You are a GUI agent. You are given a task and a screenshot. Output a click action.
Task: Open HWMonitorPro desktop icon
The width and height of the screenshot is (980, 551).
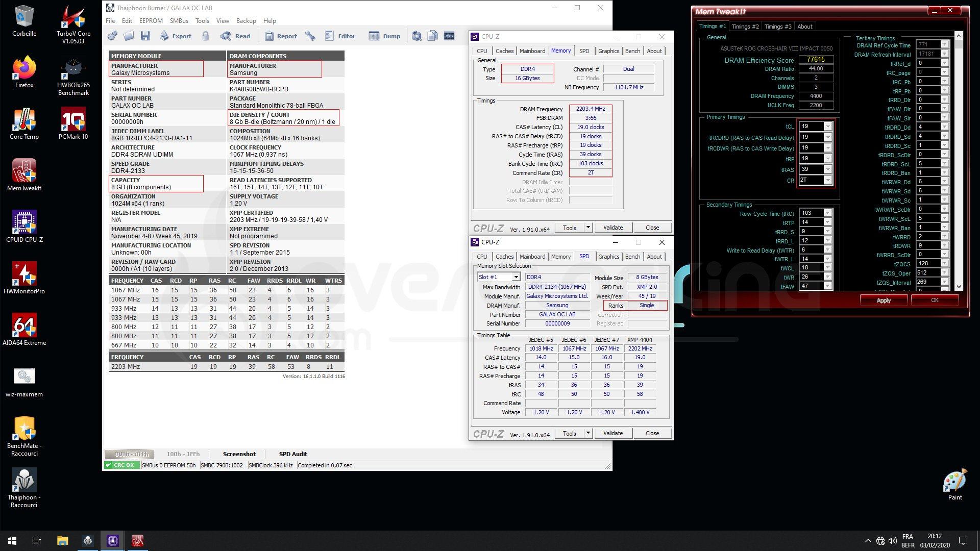(x=24, y=279)
